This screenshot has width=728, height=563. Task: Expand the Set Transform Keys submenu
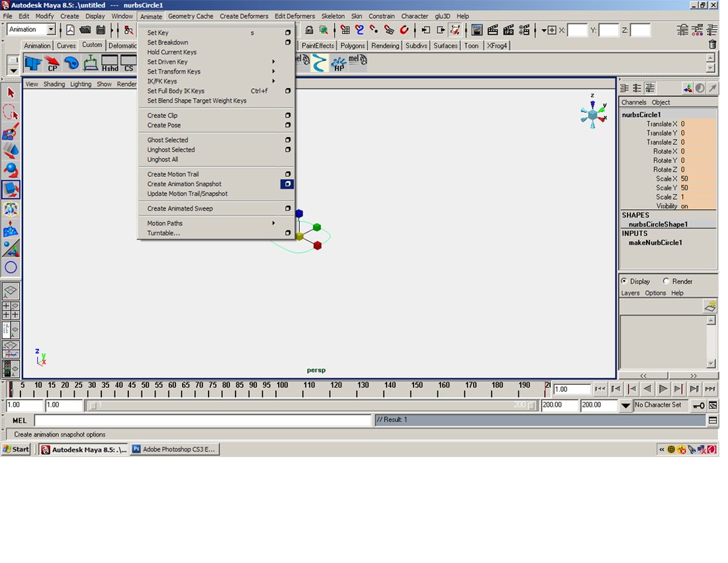273,72
